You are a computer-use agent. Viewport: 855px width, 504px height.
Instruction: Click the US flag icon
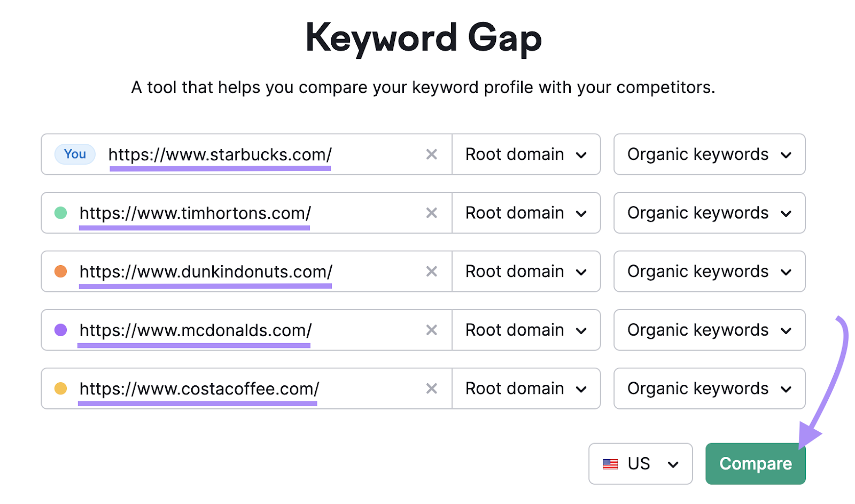(611, 463)
